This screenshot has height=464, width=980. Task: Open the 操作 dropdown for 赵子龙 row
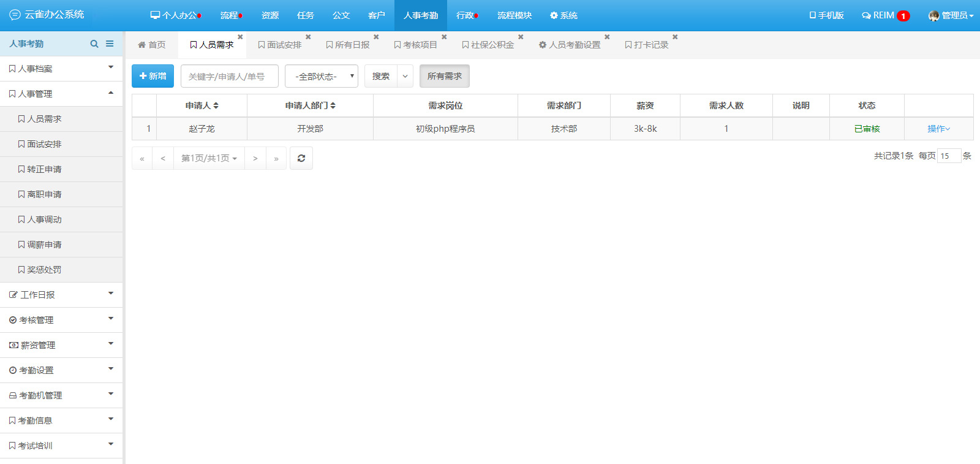pos(938,129)
